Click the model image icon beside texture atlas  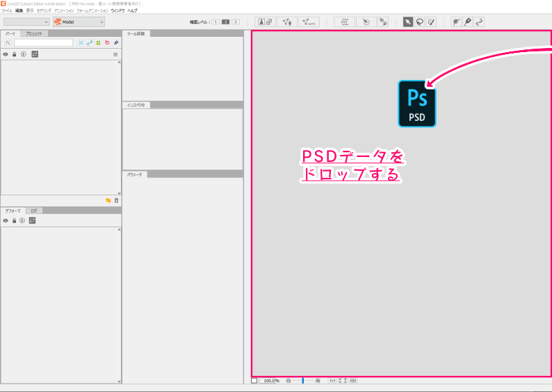[x=261, y=22]
